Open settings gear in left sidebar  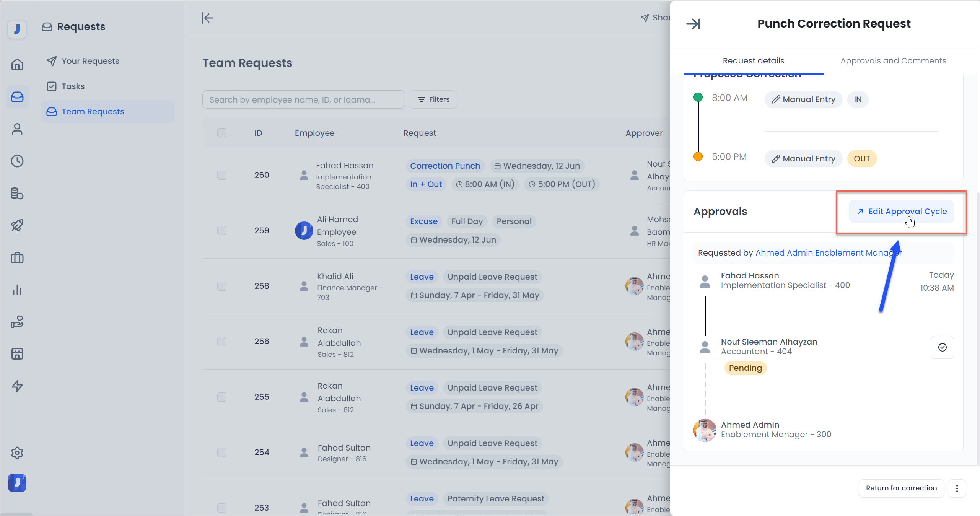click(17, 453)
